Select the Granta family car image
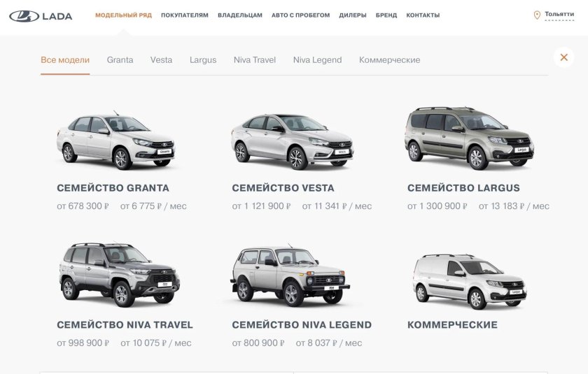The image size is (588, 374). pos(116,140)
